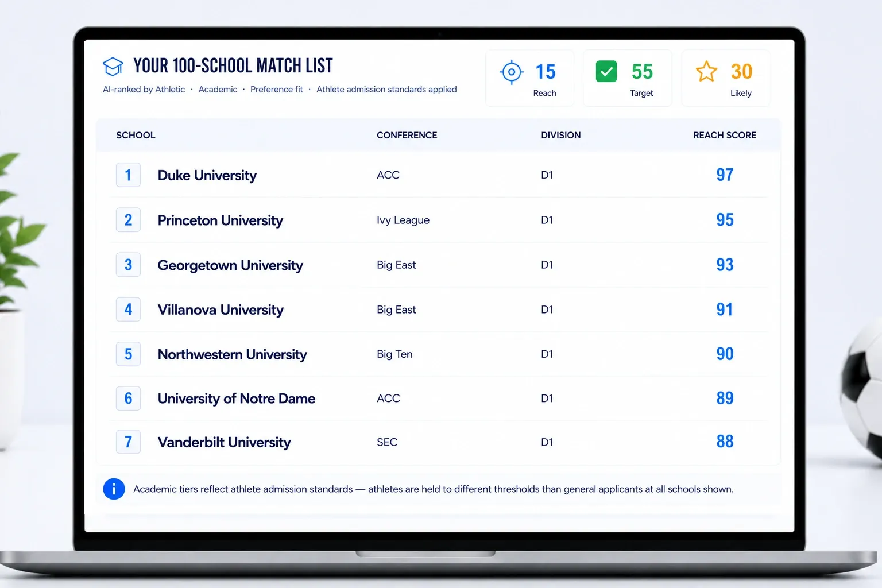The image size is (882, 588).
Task: Select rank badge 4 for Villanova
Action: pos(128,310)
